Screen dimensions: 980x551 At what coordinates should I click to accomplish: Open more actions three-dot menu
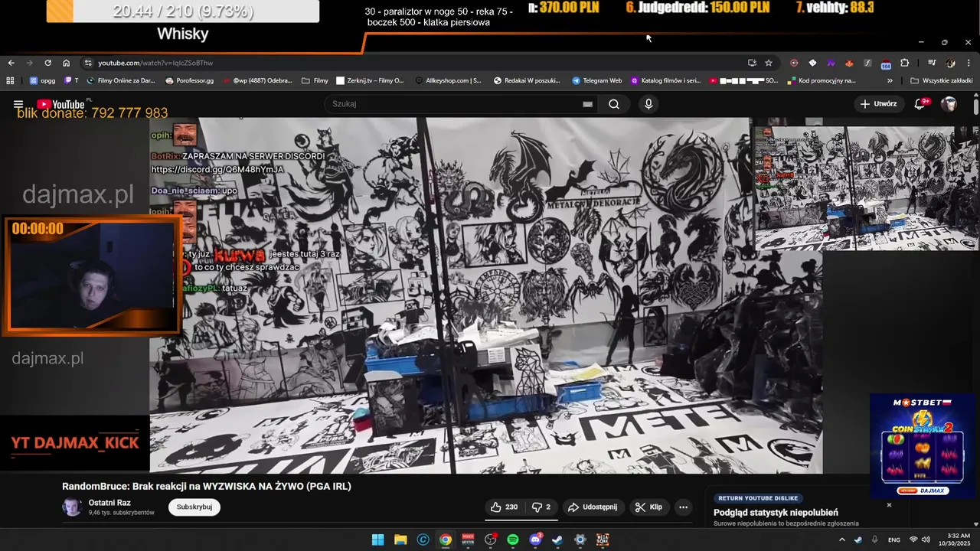point(683,507)
